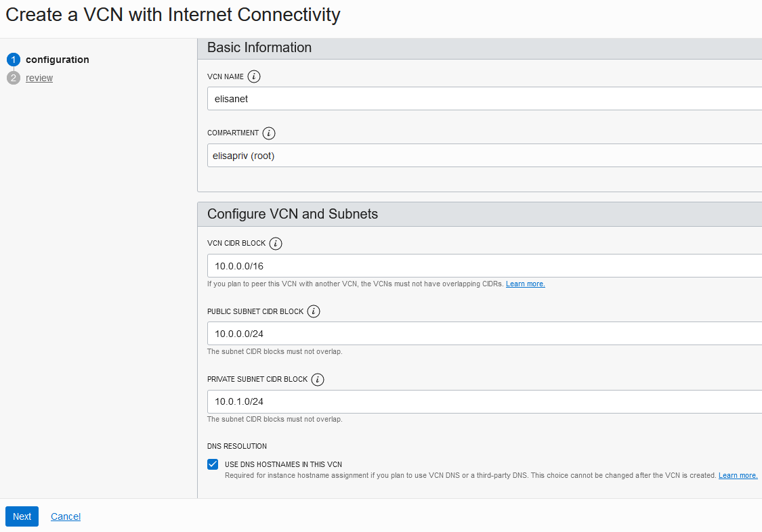Screen dimensions: 762x532
Task: Click the VCN Name info icon
Action: point(254,76)
